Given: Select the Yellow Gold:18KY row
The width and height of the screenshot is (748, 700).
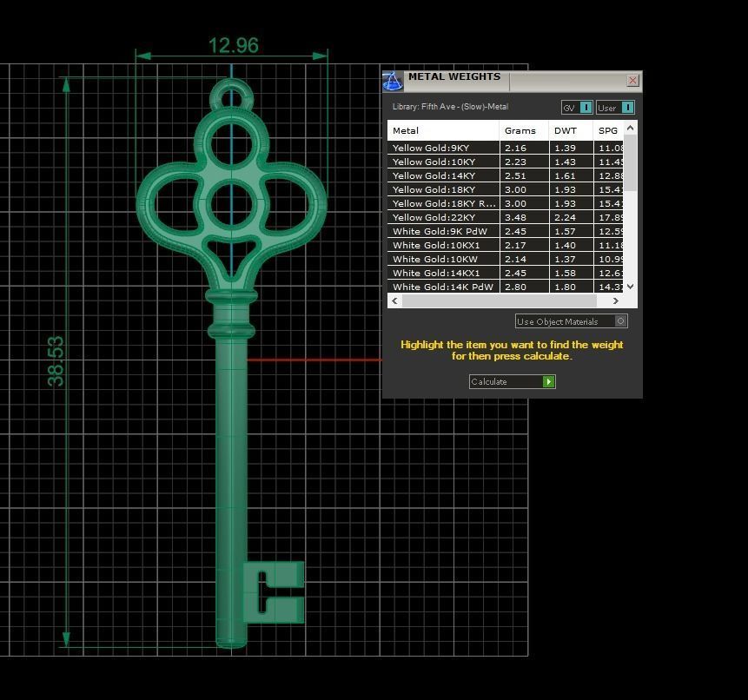Looking at the screenshot, I should click(x=506, y=189).
